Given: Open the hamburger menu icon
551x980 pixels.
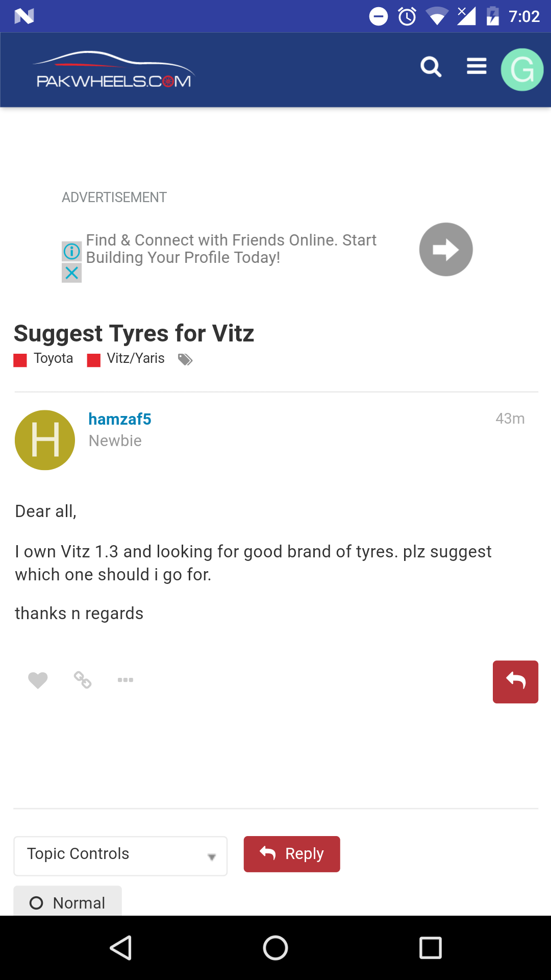Looking at the screenshot, I should (477, 66).
